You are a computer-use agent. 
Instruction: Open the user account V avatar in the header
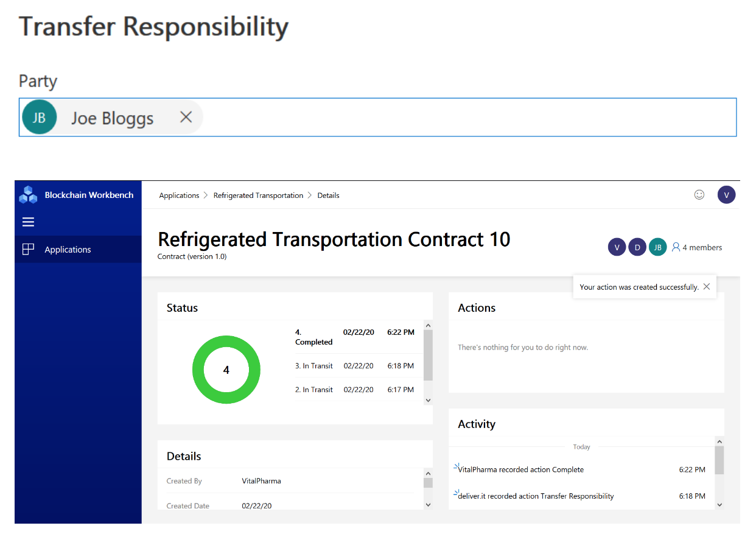pos(727,195)
